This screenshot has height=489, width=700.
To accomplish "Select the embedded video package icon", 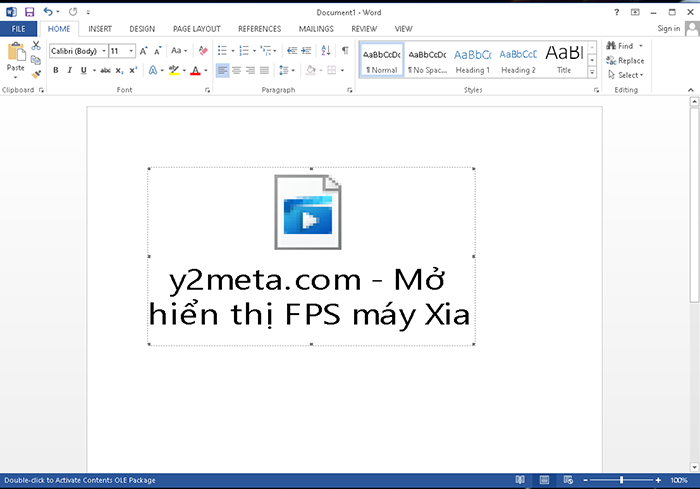I will point(308,212).
